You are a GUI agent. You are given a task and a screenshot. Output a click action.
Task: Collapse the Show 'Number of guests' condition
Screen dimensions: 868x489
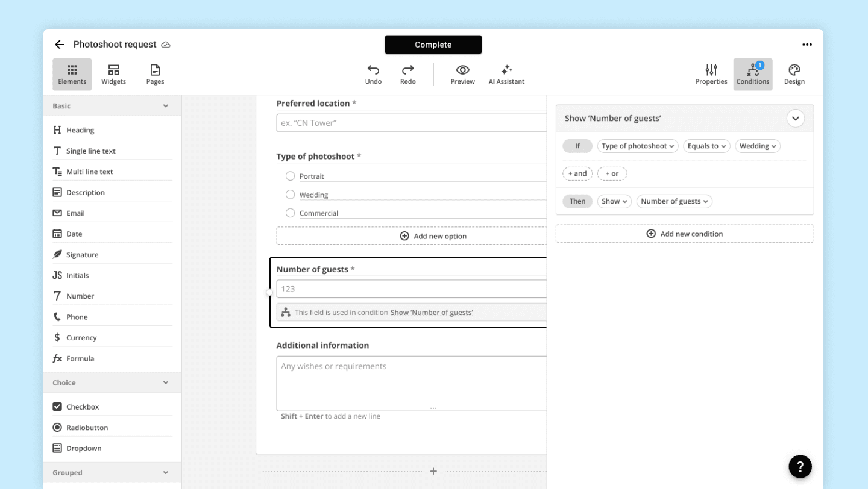pyautogui.click(x=796, y=119)
